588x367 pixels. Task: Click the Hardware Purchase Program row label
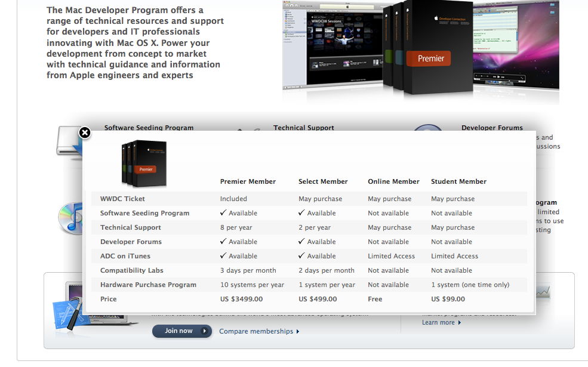[x=148, y=285]
